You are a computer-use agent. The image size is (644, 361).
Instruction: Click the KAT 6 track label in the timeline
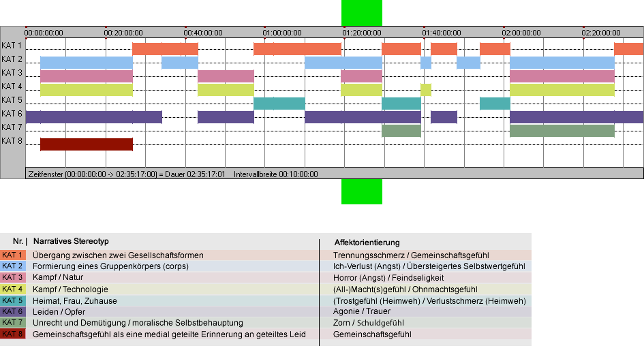12,113
